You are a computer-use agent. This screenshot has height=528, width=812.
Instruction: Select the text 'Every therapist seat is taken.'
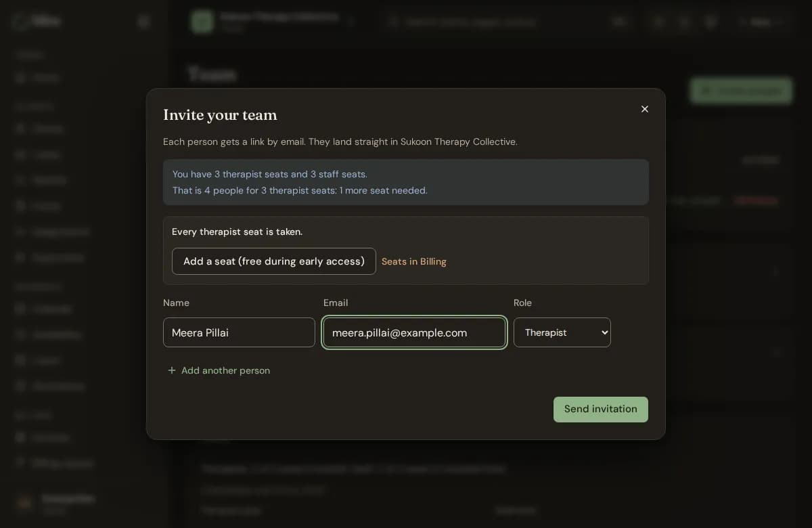click(x=237, y=232)
